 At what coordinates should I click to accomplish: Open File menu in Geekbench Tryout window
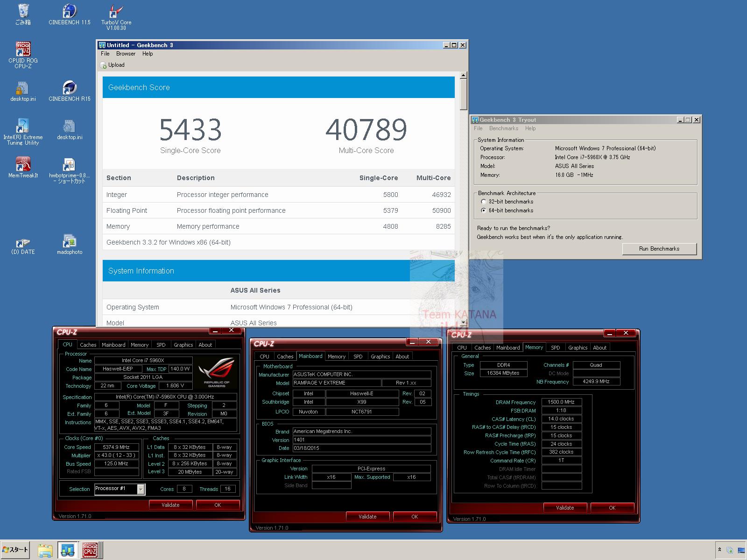[x=478, y=128]
